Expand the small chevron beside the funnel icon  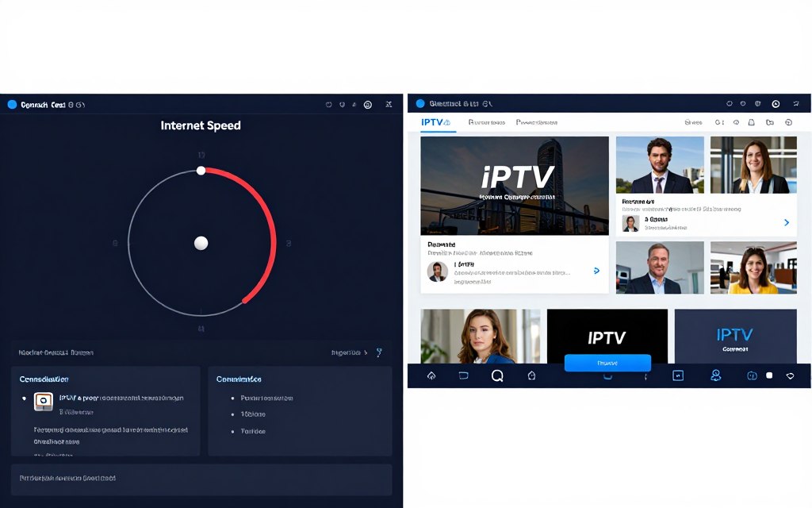pyautogui.click(x=366, y=352)
